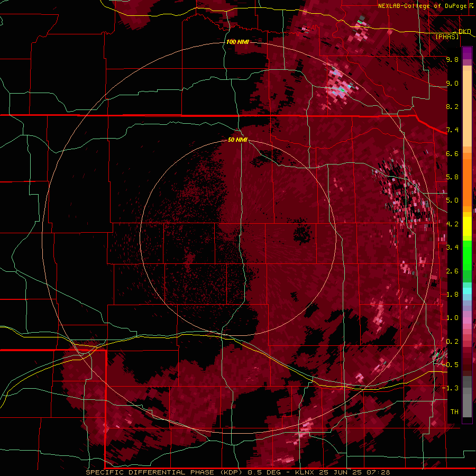Image resolution: width=476 pixels, height=476 pixels.
Task: Click the KLNX radar site identifier
Action: coord(305,472)
